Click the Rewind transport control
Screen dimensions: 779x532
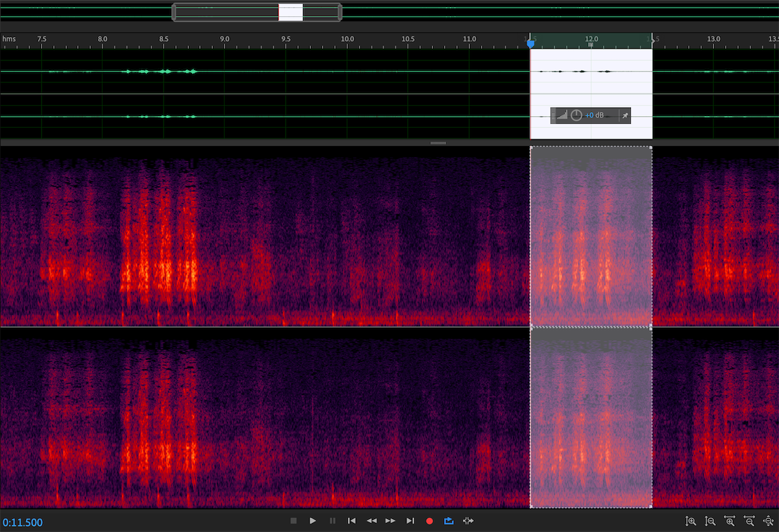[x=373, y=520]
